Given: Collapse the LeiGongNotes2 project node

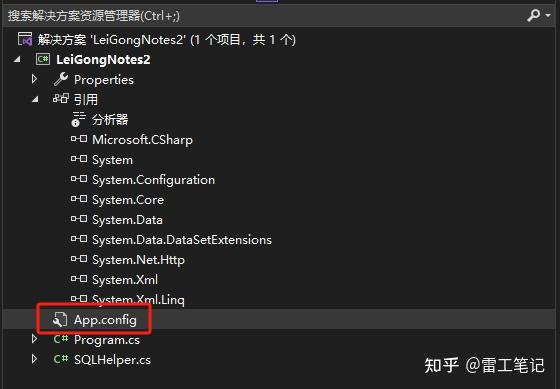Looking at the screenshot, I should click(x=17, y=60).
